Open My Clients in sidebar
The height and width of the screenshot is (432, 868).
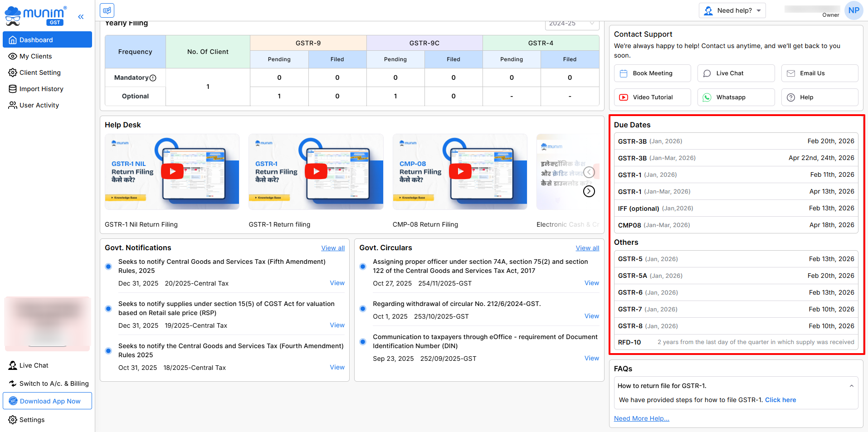35,56
